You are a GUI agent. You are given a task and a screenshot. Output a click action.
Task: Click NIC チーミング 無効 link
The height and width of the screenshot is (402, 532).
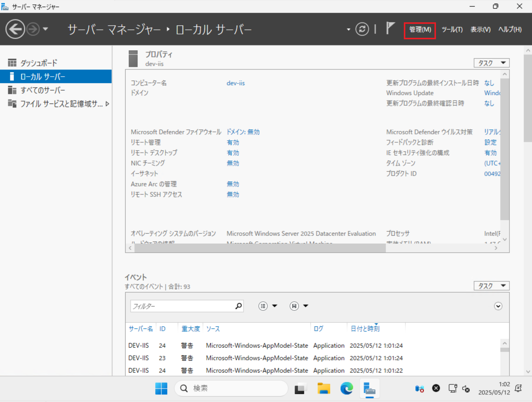pos(233,163)
